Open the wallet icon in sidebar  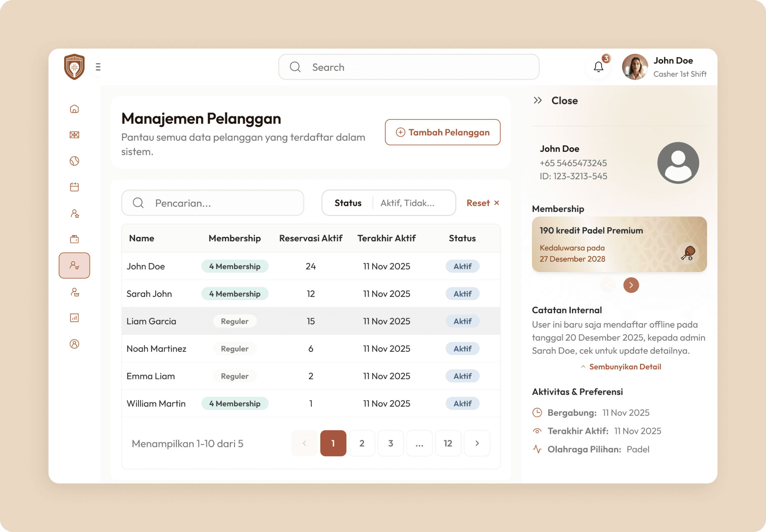(74, 239)
